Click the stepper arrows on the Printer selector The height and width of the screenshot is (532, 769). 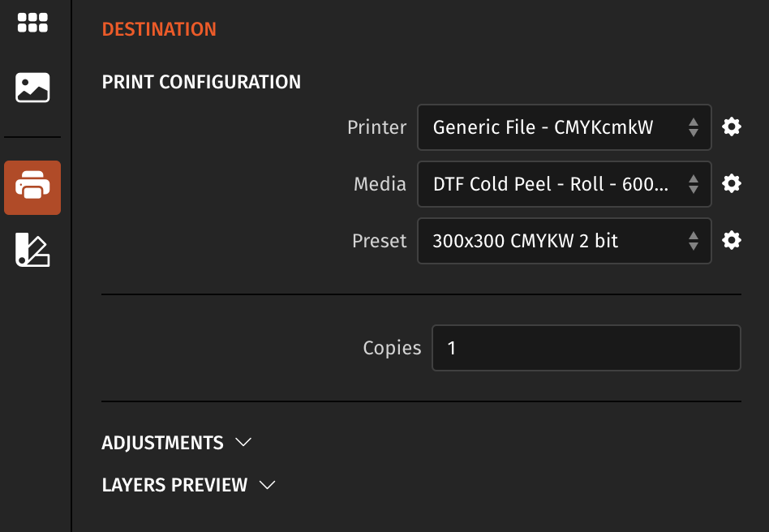694,127
